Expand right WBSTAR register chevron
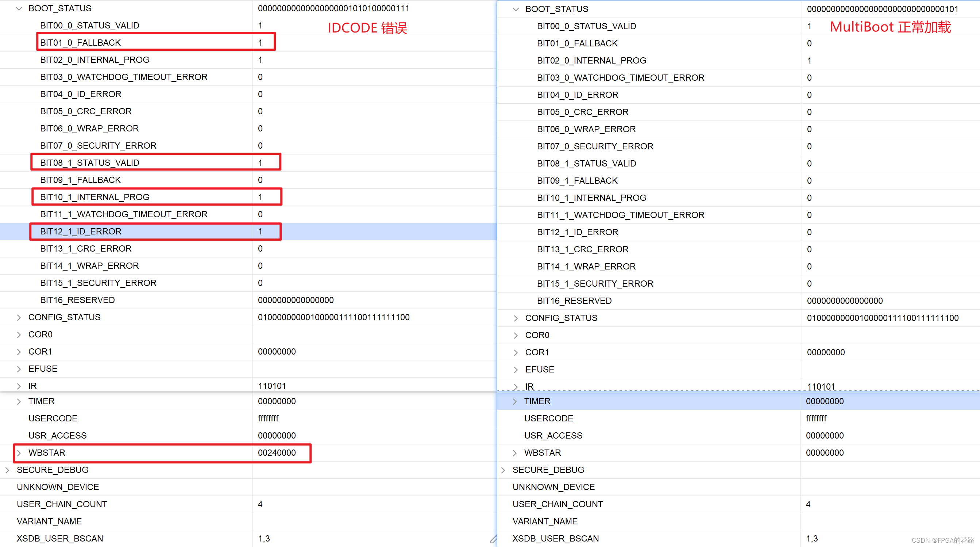 (x=515, y=453)
